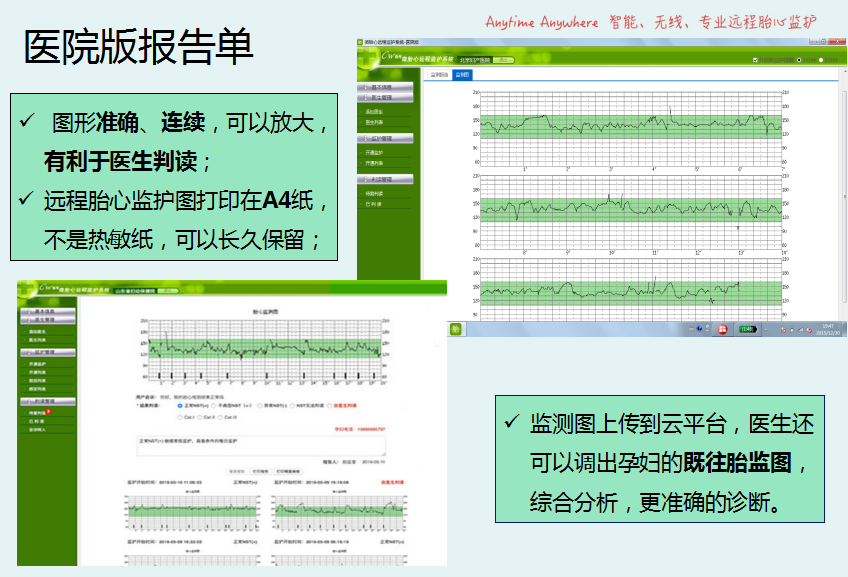Click the keyboard icon in the taskbar tray
Image resolution: width=848 pixels, height=577 pixels.
click(x=692, y=329)
